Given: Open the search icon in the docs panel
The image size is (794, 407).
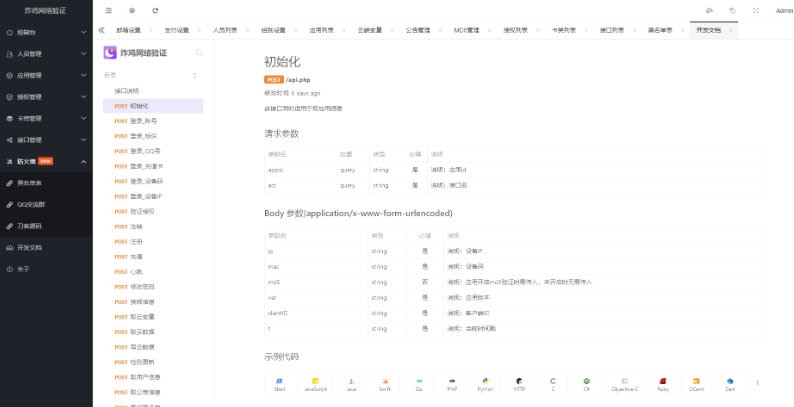Looking at the screenshot, I should click(x=200, y=53).
